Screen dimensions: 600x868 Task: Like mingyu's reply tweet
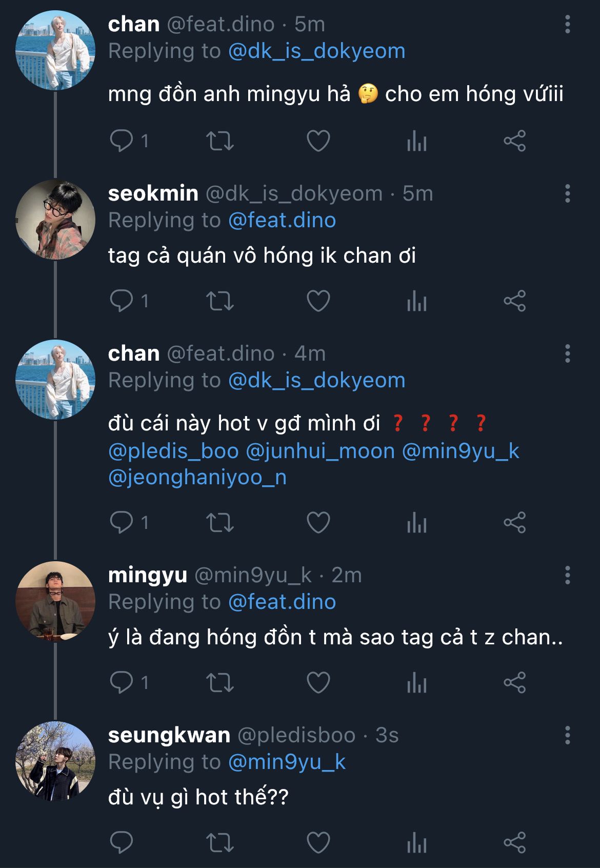[x=318, y=682]
